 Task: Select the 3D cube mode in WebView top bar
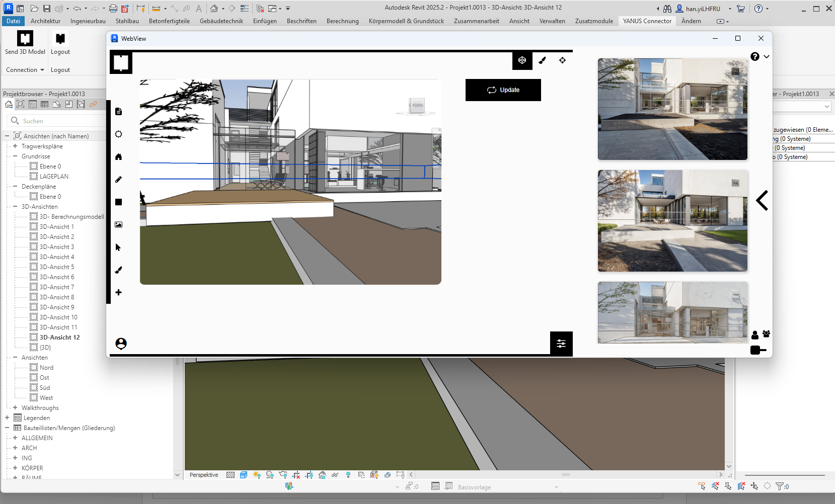click(x=522, y=60)
